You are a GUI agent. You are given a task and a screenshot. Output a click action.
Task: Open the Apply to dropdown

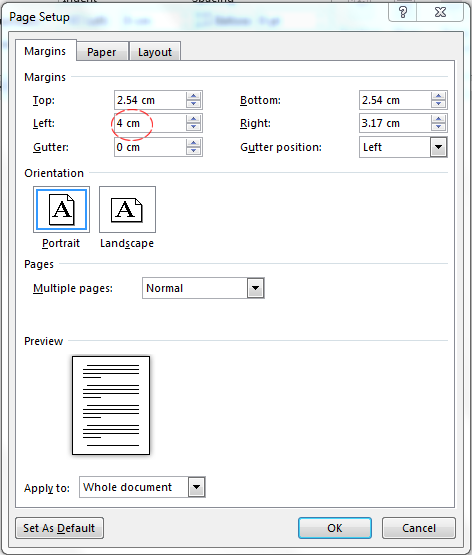(196, 487)
